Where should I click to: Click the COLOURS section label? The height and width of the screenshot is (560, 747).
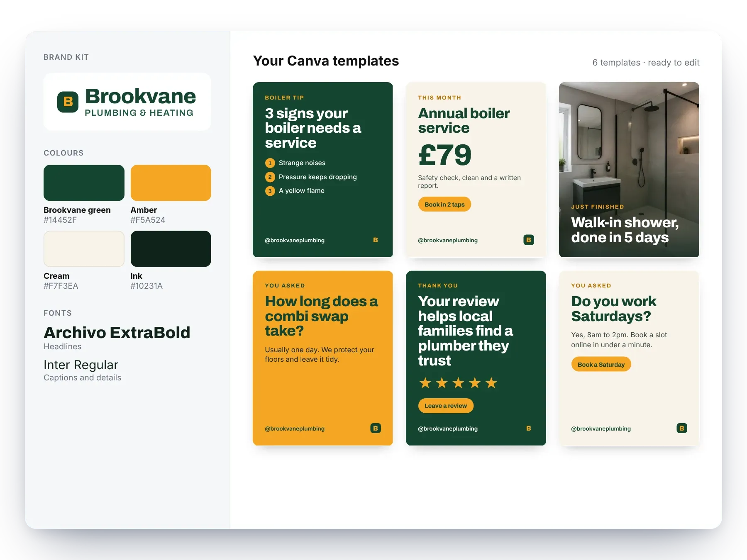click(63, 153)
